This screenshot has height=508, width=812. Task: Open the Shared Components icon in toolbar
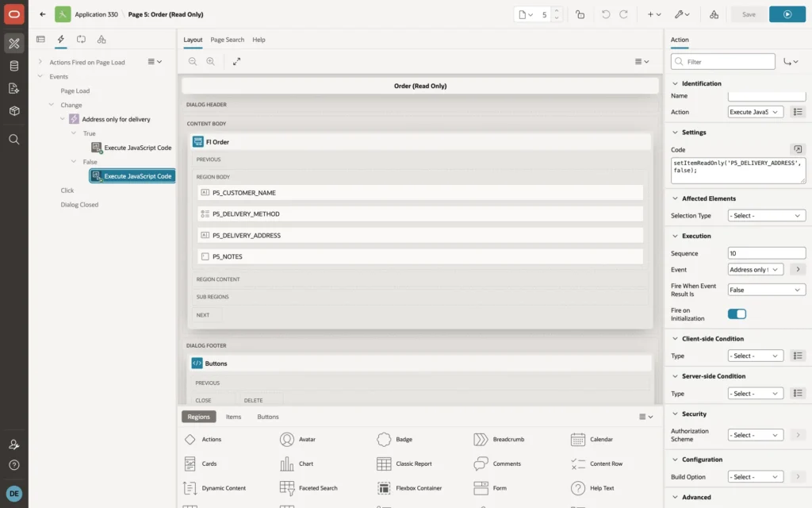pyautogui.click(x=714, y=14)
